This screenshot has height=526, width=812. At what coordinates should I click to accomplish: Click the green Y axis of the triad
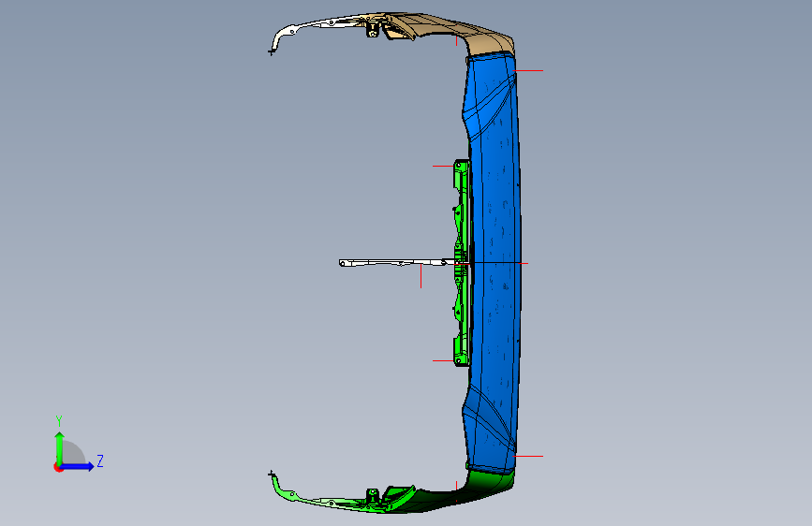(60, 448)
